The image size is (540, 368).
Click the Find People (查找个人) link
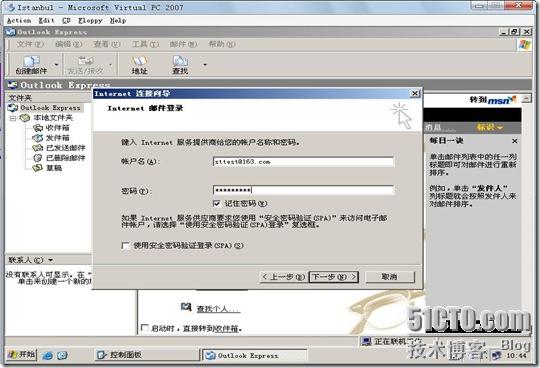pyautogui.click(x=218, y=308)
